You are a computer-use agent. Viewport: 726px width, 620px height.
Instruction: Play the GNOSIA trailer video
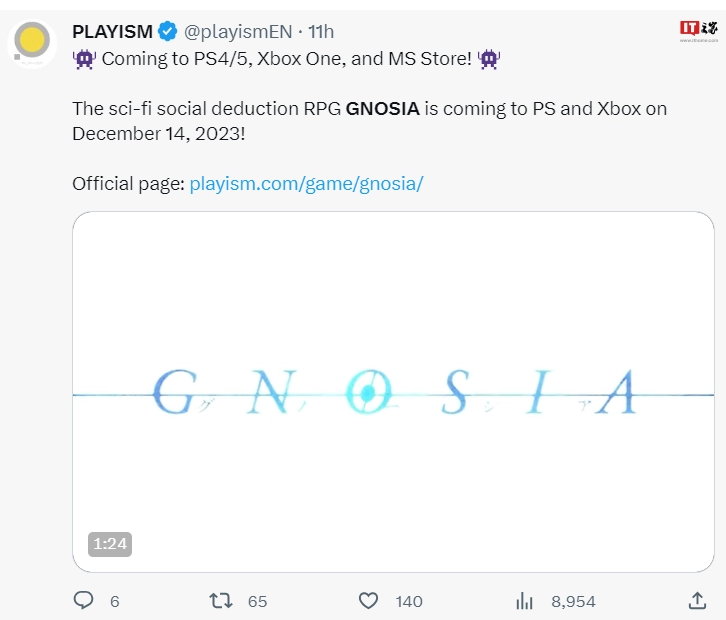(394, 392)
